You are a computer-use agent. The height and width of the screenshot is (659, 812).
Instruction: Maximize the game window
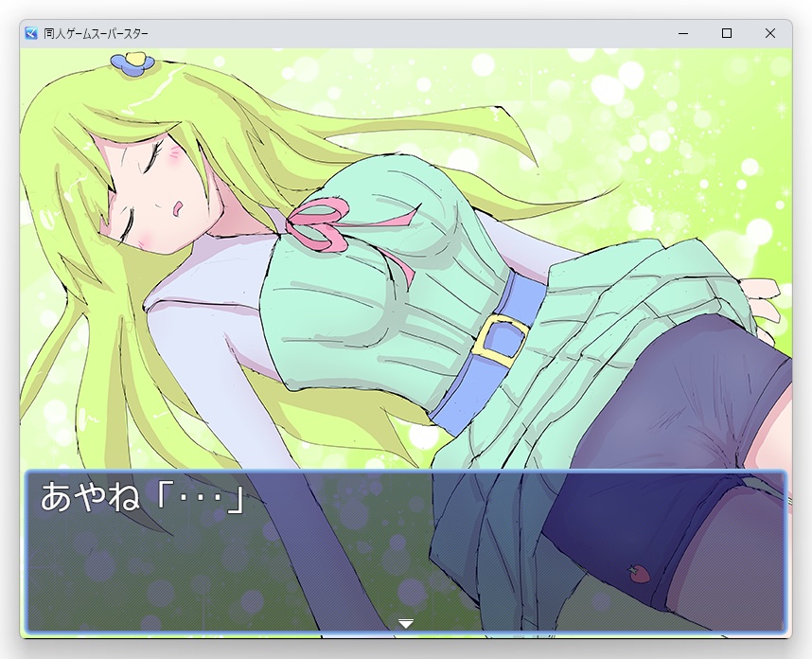pyautogui.click(x=727, y=34)
